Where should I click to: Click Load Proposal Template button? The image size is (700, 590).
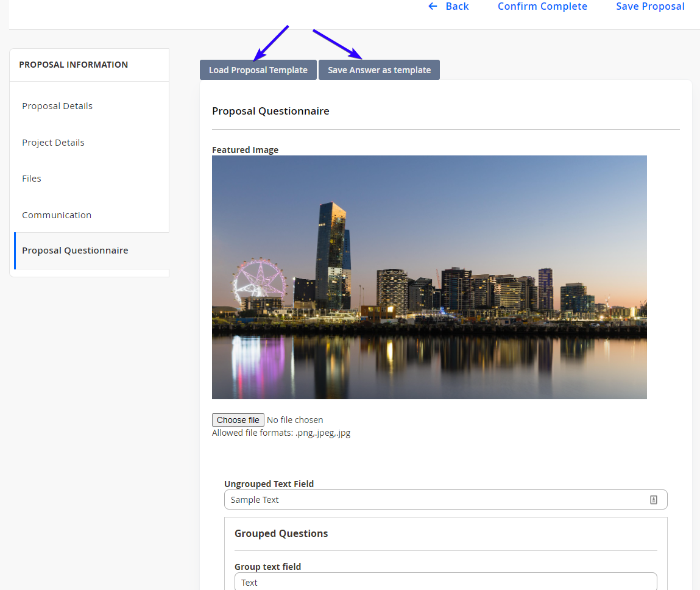pos(258,70)
